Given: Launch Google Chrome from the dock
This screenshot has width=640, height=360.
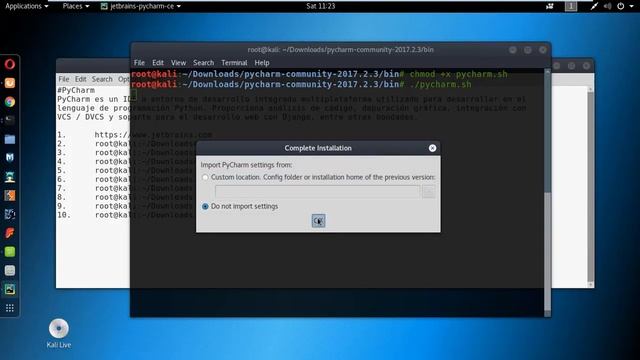Looking at the screenshot, I should pos(10,102).
